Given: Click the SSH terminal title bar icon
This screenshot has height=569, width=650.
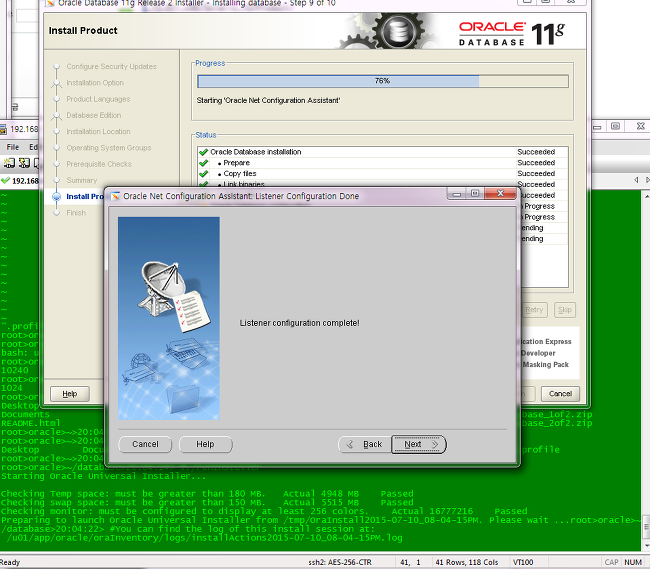Looking at the screenshot, I should pos(2,129).
